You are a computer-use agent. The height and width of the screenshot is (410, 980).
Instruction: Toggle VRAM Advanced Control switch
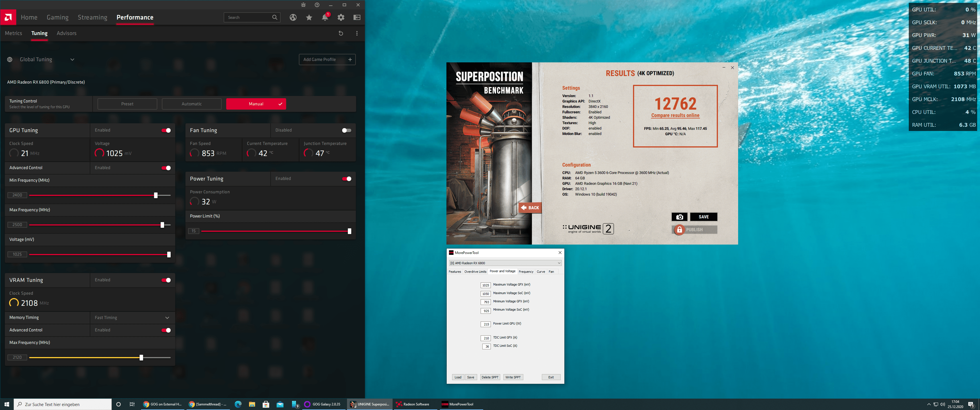(166, 330)
